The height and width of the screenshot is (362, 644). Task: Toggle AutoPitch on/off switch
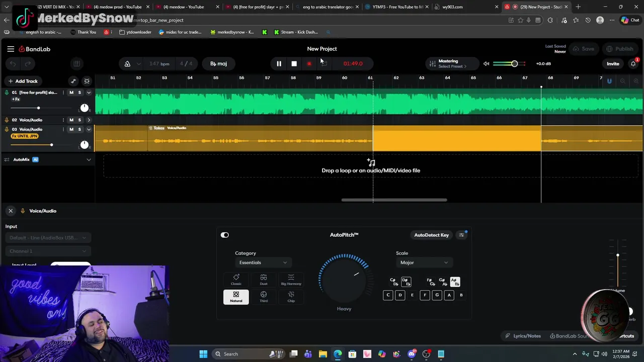[x=224, y=235]
